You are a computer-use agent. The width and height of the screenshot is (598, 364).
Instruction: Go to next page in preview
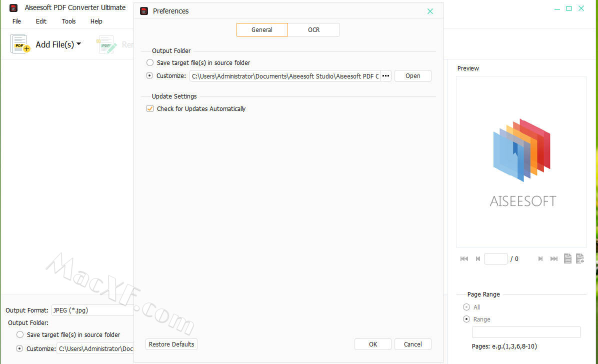[540, 258]
